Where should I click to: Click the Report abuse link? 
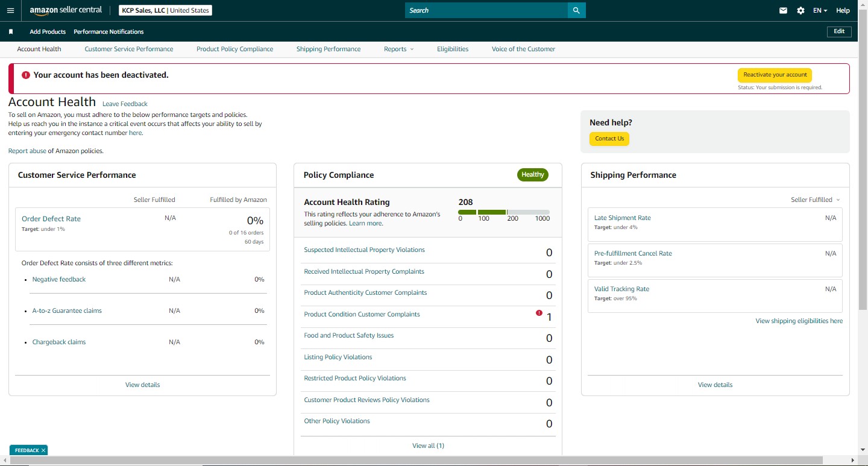pyautogui.click(x=27, y=151)
